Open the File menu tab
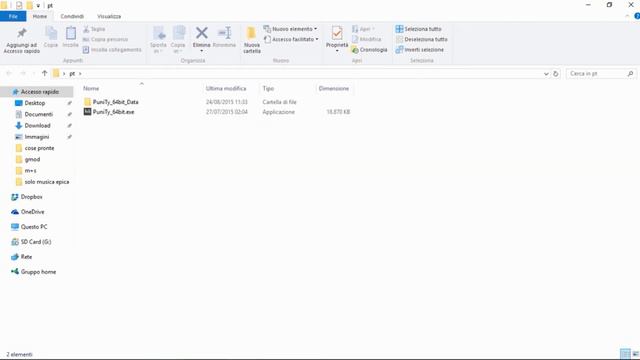This screenshot has height=360, width=640. tap(13, 16)
